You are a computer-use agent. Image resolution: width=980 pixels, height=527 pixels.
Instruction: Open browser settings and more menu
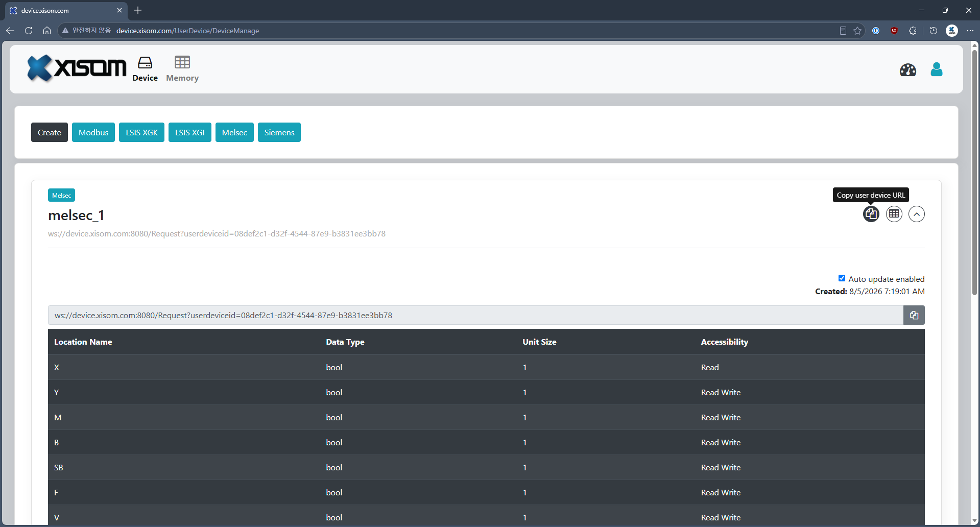click(970, 31)
